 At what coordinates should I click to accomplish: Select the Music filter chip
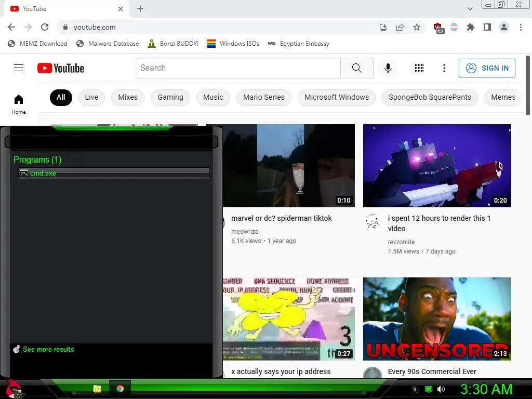click(x=213, y=97)
